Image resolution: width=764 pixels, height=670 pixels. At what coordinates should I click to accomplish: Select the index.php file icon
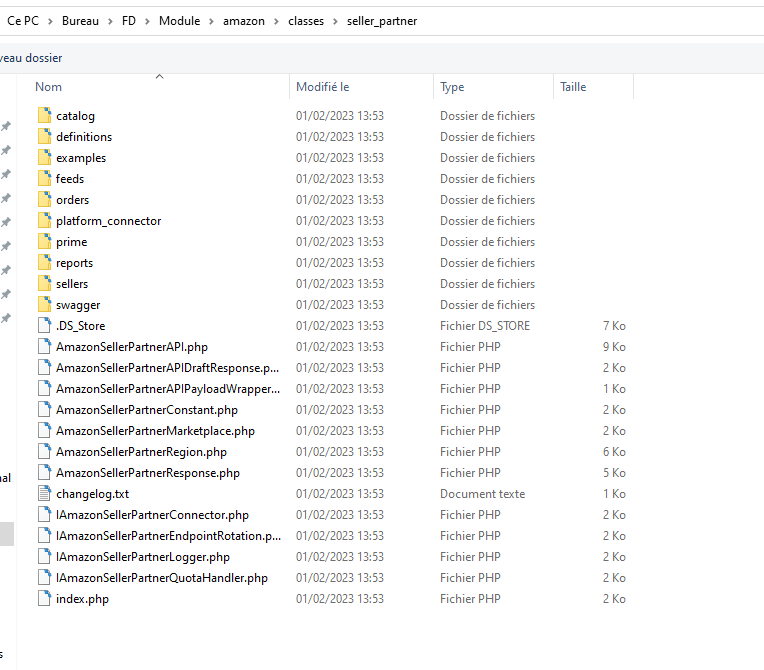(44, 598)
